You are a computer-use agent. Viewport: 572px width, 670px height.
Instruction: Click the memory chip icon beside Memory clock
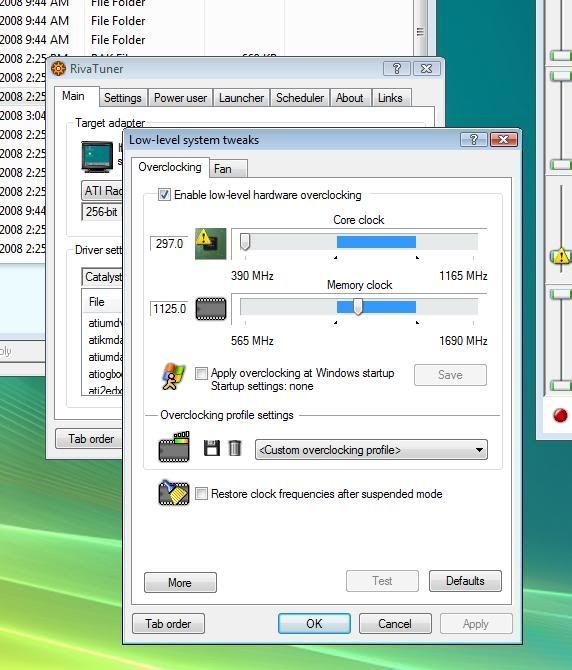tap(211, 309)
